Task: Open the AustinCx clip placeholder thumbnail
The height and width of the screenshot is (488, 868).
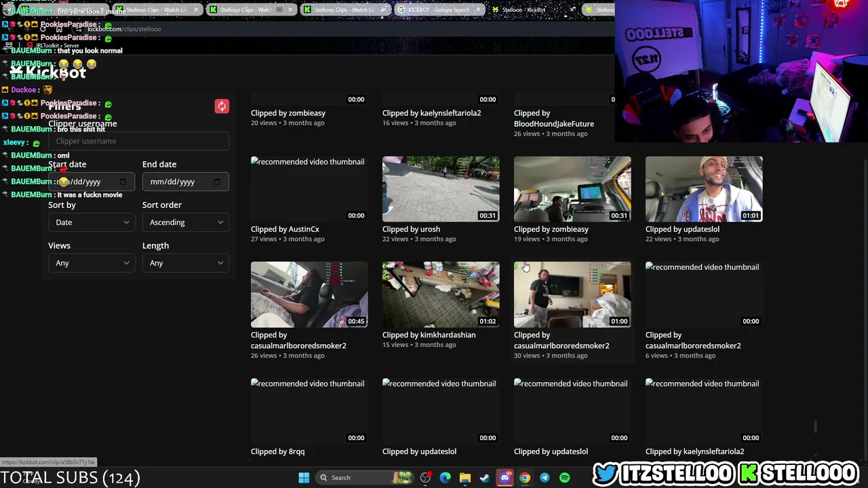Action: coord(309,189)
